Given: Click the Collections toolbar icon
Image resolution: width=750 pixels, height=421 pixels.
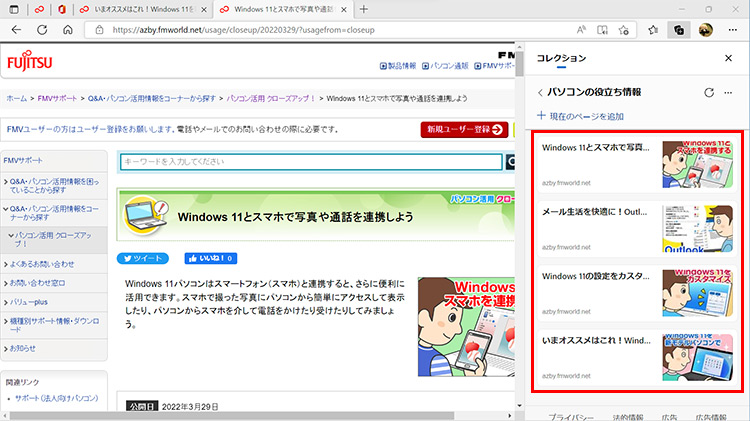Looking at the screenshot, I should point(679,30).
